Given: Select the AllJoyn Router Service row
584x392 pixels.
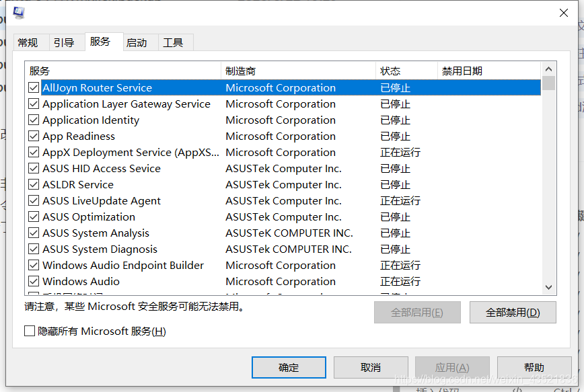Looking at the screenshot, I should [291, 88].
